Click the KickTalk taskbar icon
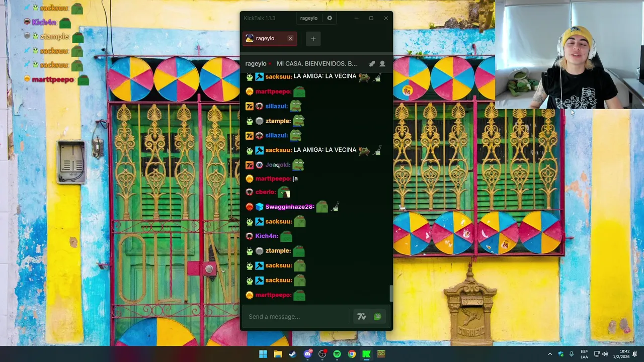 [367, 354]
